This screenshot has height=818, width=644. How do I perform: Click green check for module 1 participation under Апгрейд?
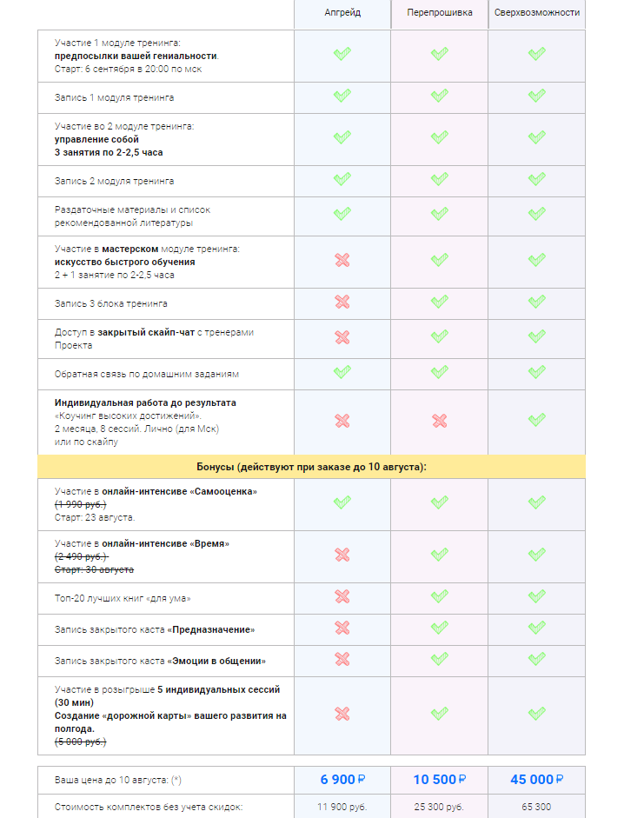[342, 54]
